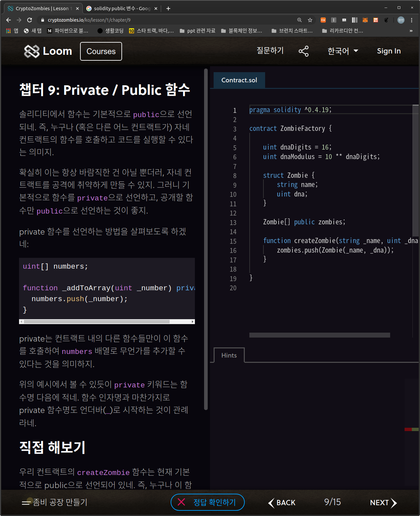Screen dimensions: 420x516
Task: Open the 파이썬으로 블 bookmark
Action: click(x=68, y=31)
